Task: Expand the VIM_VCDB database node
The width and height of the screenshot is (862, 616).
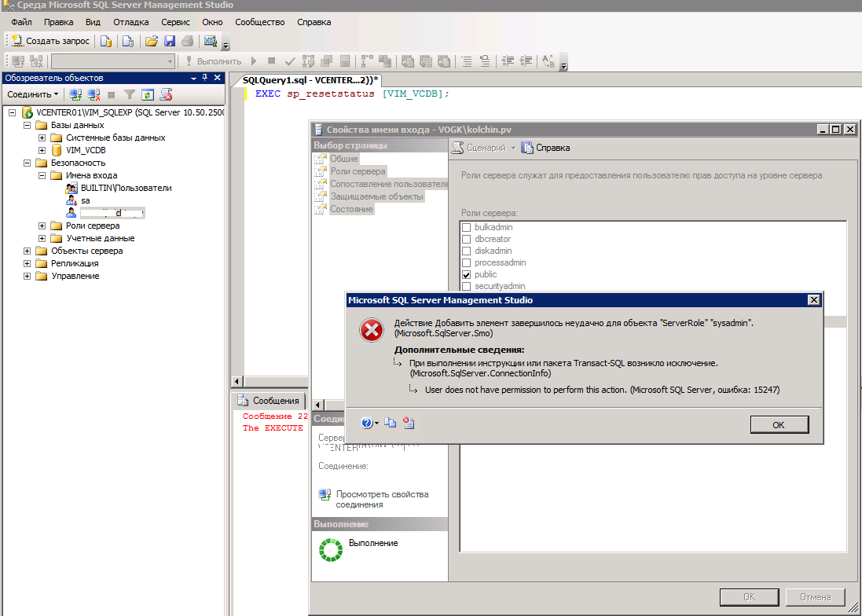Action: [42, 150]
